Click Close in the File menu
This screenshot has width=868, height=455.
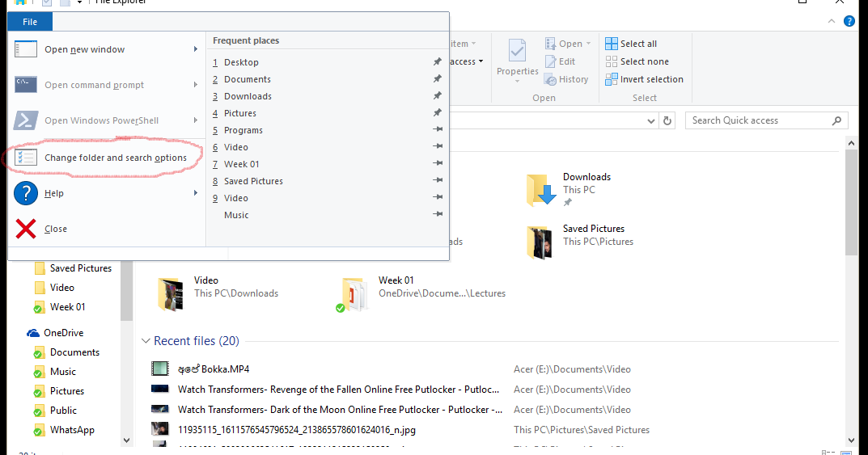pyautogui.click(x=106, y=229)
